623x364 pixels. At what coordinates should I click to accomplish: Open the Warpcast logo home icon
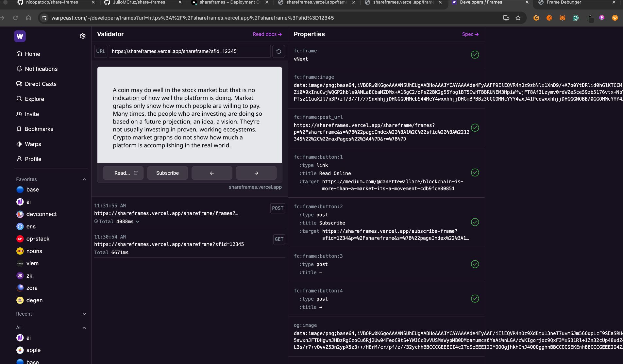[20, 36]
